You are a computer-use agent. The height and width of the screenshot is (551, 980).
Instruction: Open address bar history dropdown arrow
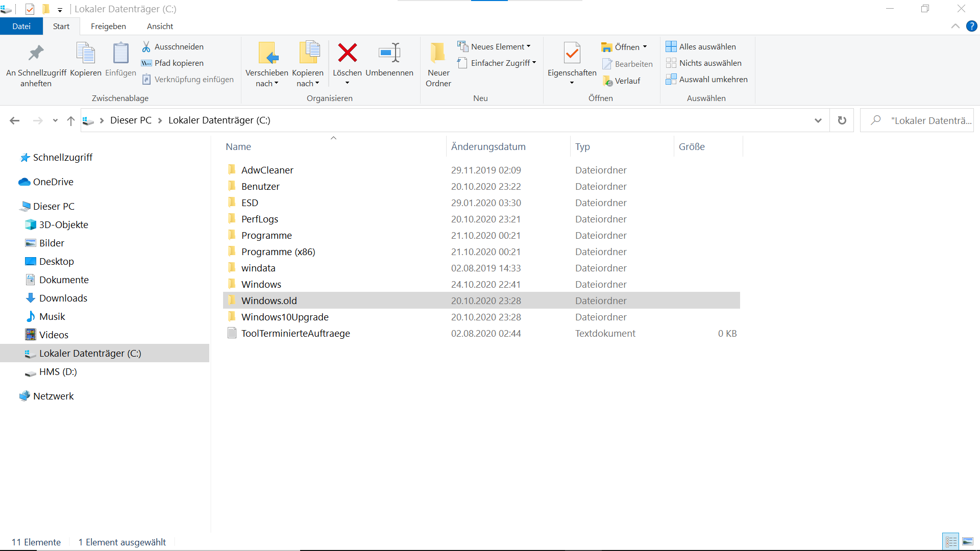click(818, 120)
